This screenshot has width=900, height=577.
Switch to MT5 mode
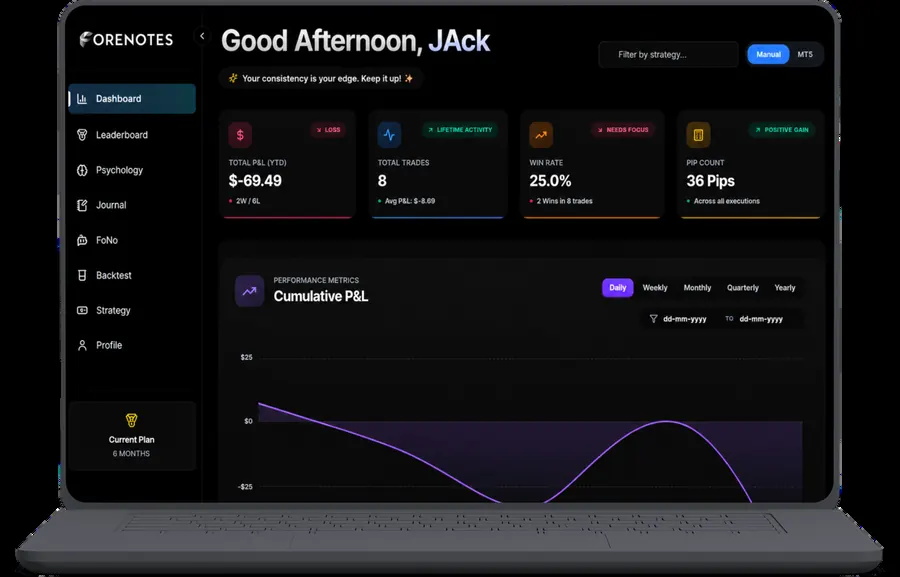coord(805,55)
